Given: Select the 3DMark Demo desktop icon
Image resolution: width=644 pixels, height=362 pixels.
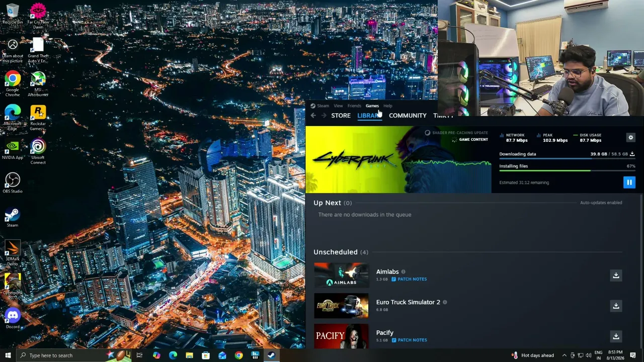Looking at the screenshot, I should pos(13,253).
